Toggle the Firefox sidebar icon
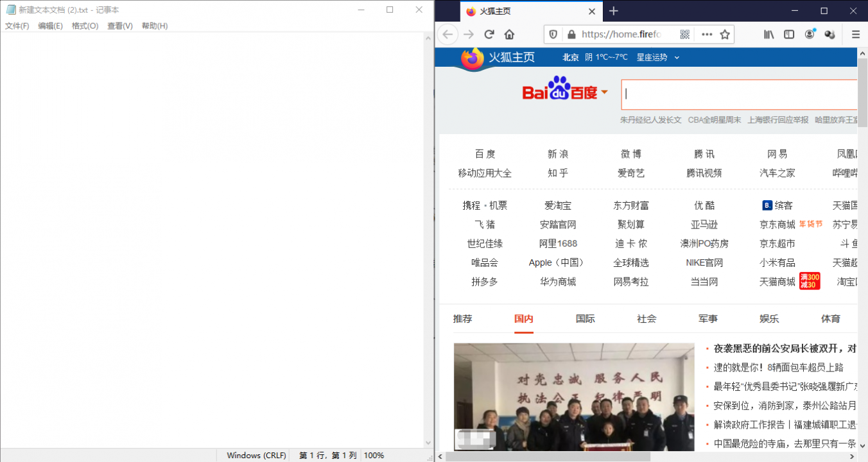The width and height of the screenshot is (868, 462). coord(789,35)
